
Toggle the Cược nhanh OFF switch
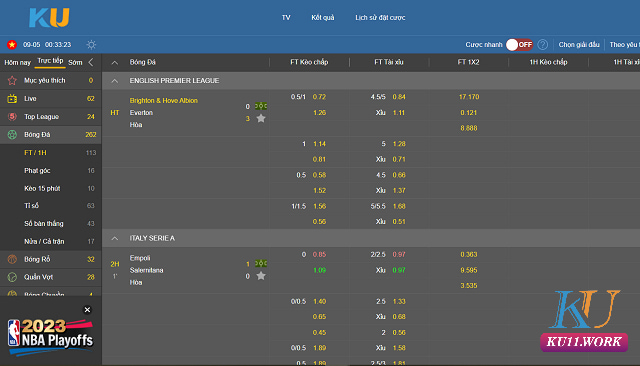tap(519, 44)
